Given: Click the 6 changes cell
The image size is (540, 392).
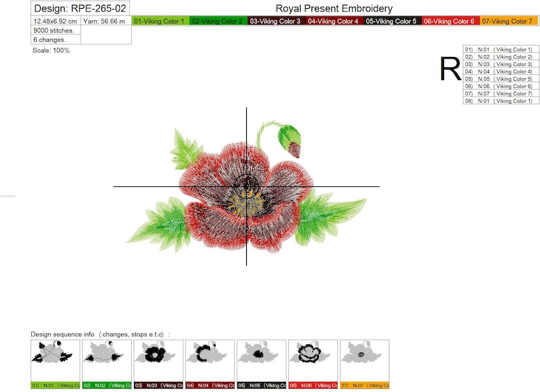Looking at the screenshot, I should click(x=56, y=39).
